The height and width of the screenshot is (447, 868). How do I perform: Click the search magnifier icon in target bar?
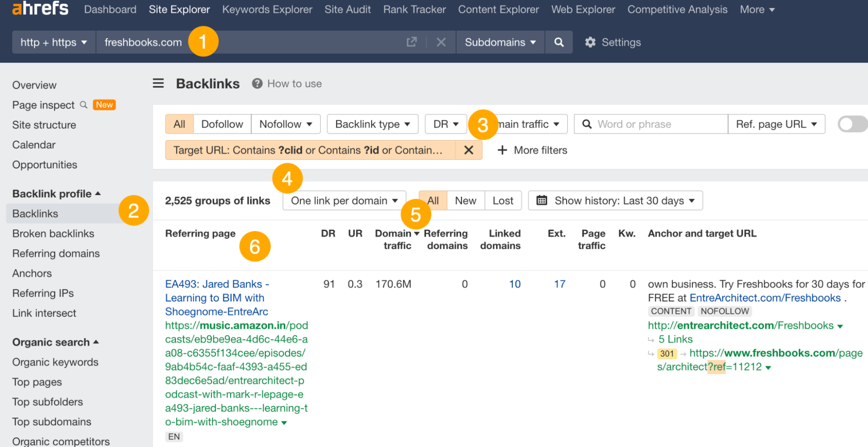(558, 42)
